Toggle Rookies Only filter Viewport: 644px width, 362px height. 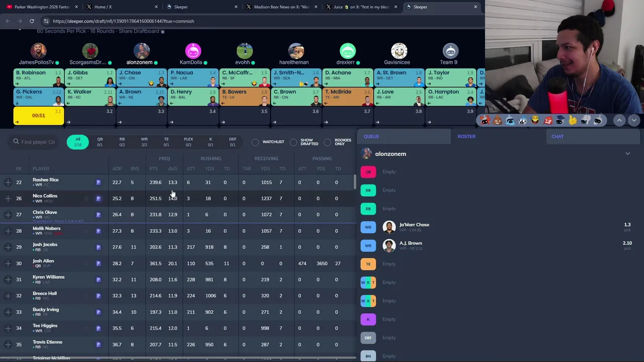pyautogui.click(x=328, y=142)
